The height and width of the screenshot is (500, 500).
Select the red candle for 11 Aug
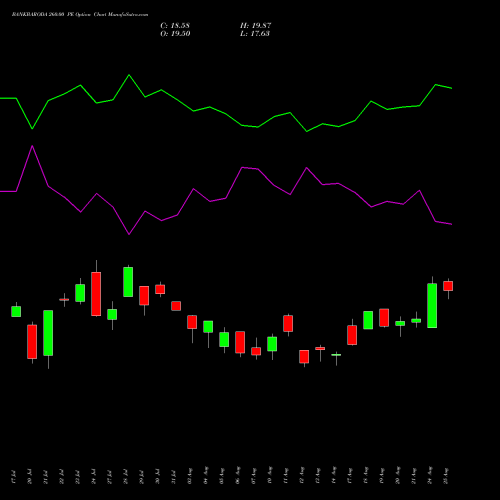coord(288,323)
